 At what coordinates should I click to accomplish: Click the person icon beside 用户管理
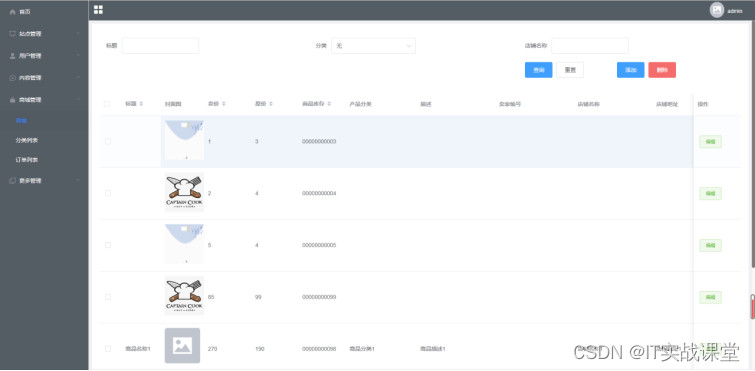click(x=13, y=56)
